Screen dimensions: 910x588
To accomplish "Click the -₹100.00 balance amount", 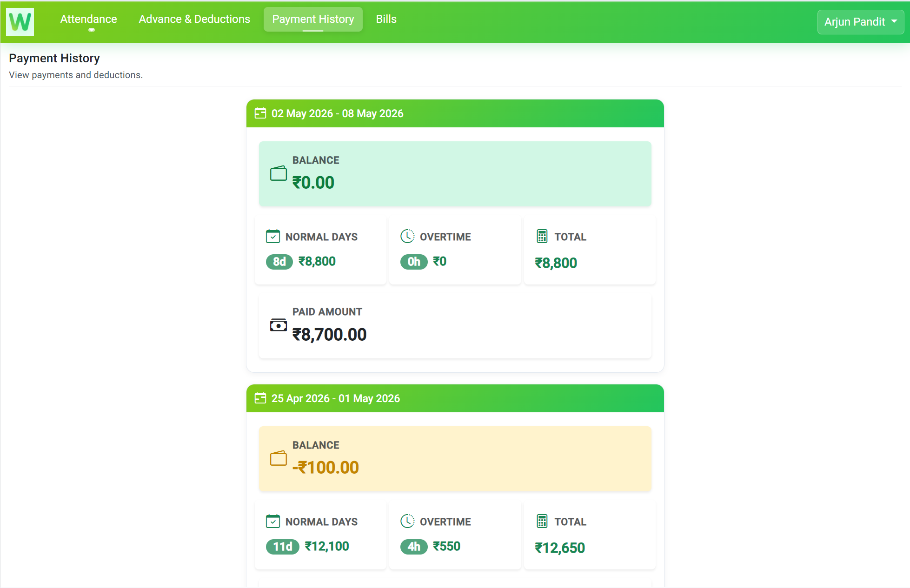I will click(x=325, y=468).
